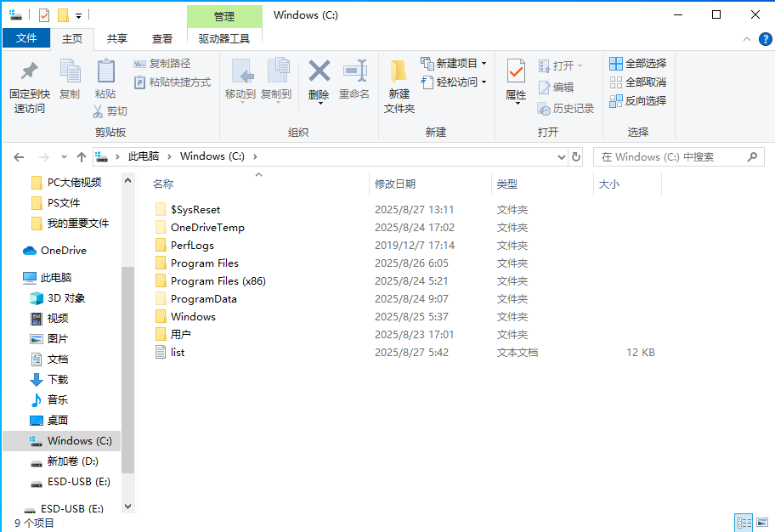Sort by Date modified (修改日期) column

tap(395, 184)
